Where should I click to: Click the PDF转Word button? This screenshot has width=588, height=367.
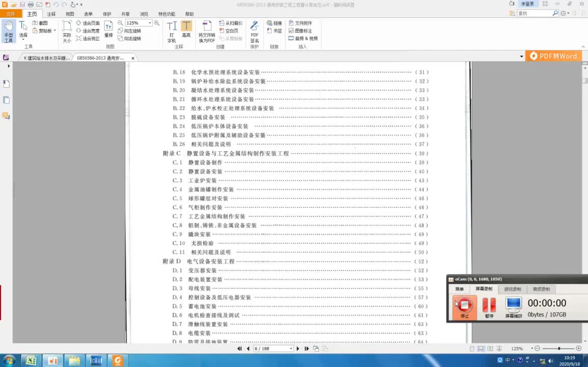pos(553,56)
